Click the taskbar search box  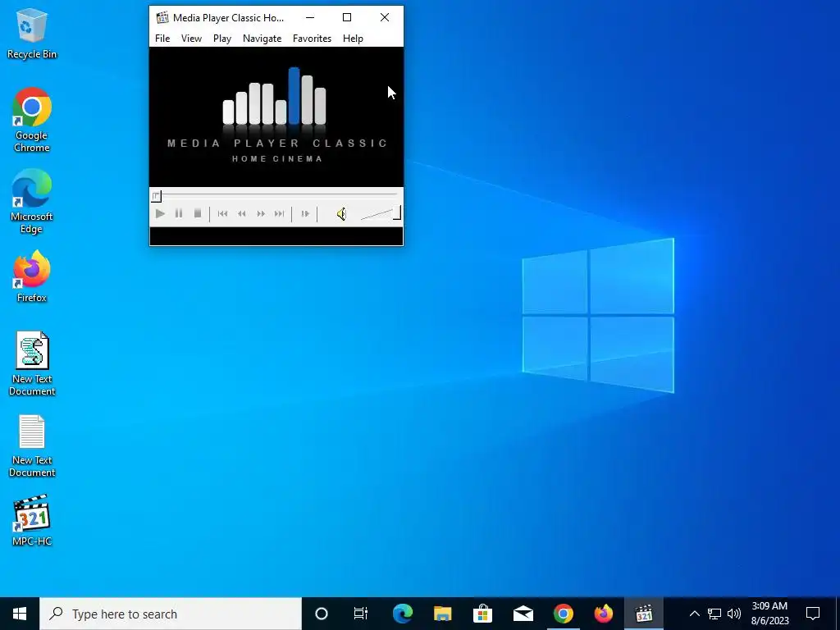point(171,614)
